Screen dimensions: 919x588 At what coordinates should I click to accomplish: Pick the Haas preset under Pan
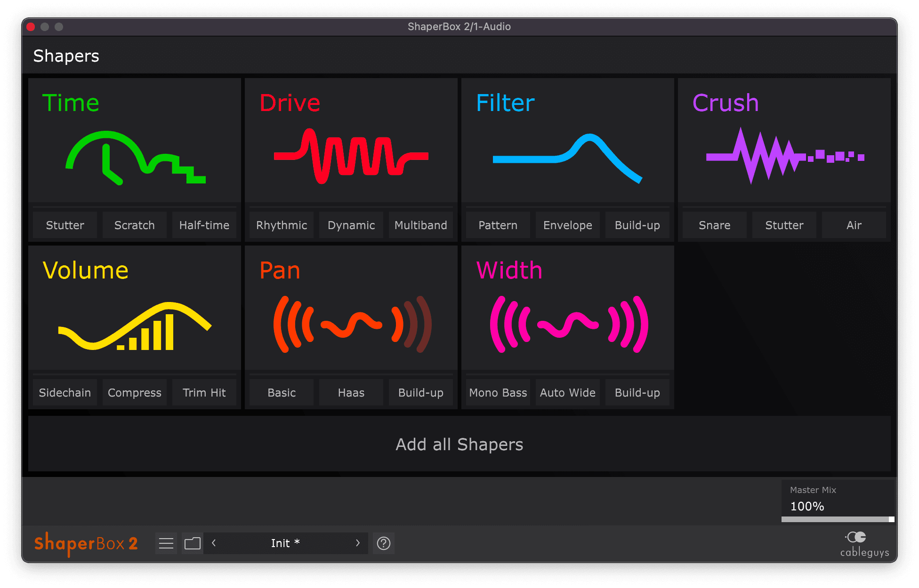tap(351, 393)
